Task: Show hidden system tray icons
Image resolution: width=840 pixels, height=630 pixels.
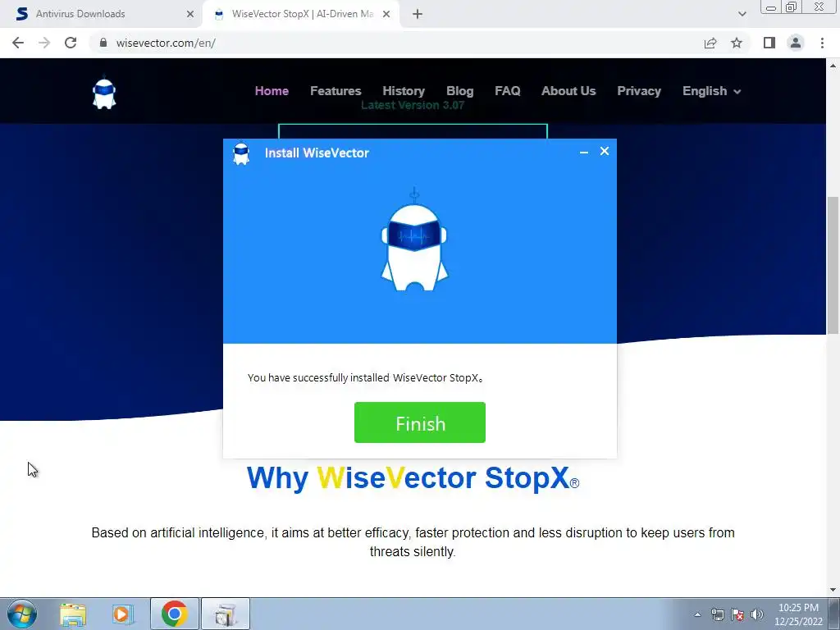Action: (697, 614)
